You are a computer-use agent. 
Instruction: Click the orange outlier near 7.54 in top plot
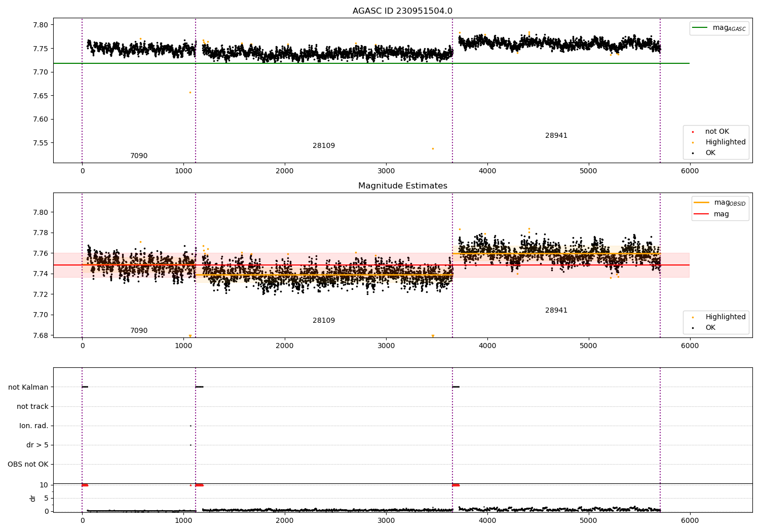click(x=433, y=148)
